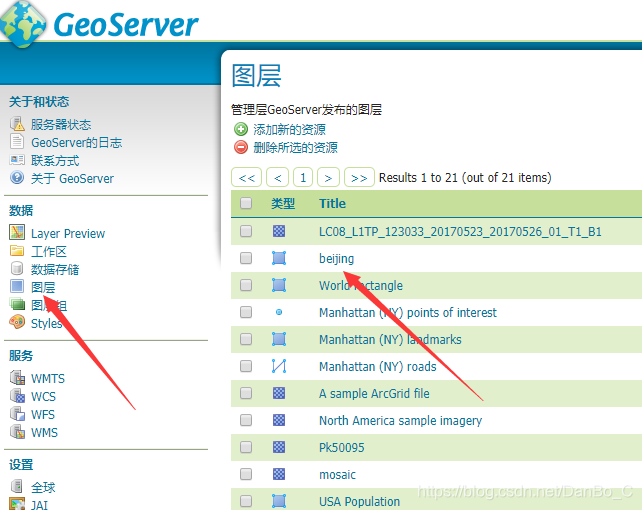The height and width of the screenshot is (510, 642).
Task: Open the beijing layer link
Action: click(x=337, y=259)
